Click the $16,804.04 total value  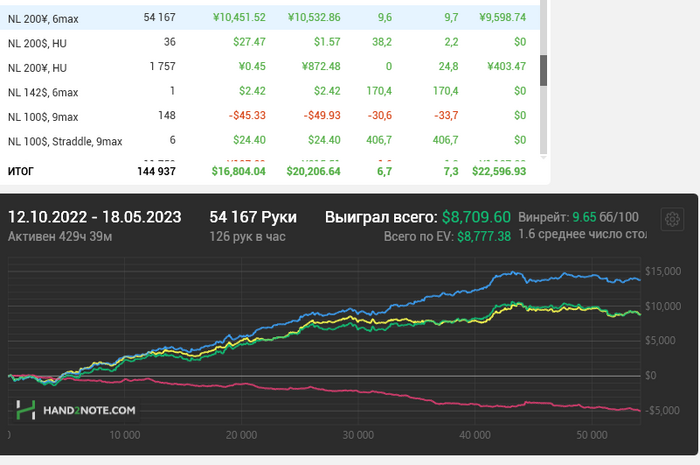pos(238,171)
